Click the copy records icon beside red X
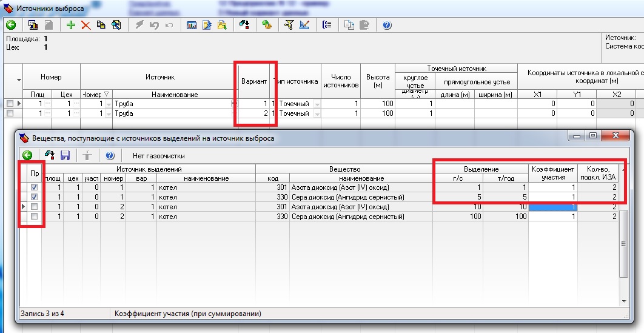Screen dimensions: 644x333 [101, 25]
